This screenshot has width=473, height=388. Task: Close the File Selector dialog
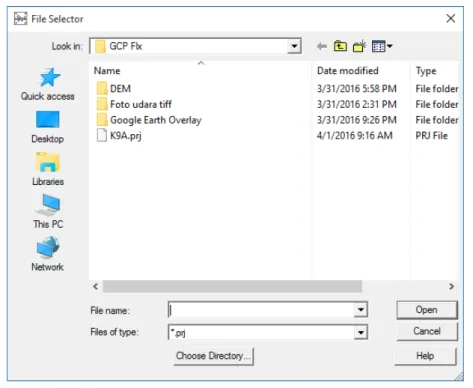pyautogui.click(x=451, y=18)
